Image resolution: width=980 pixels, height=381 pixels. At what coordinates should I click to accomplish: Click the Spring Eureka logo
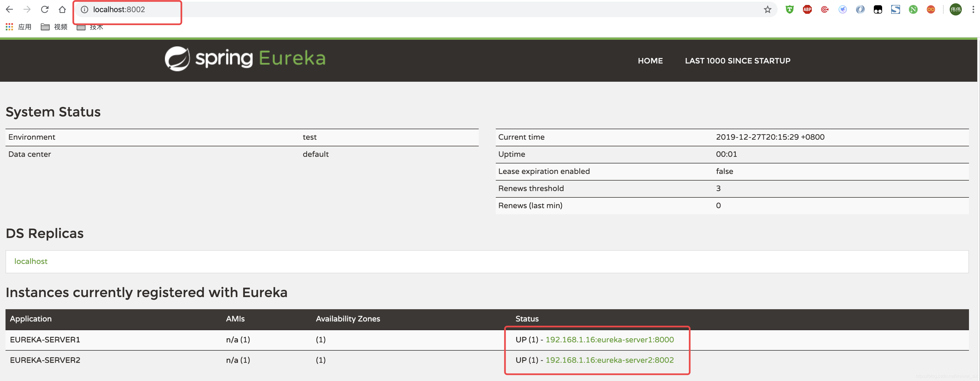[x=245, y=59]
